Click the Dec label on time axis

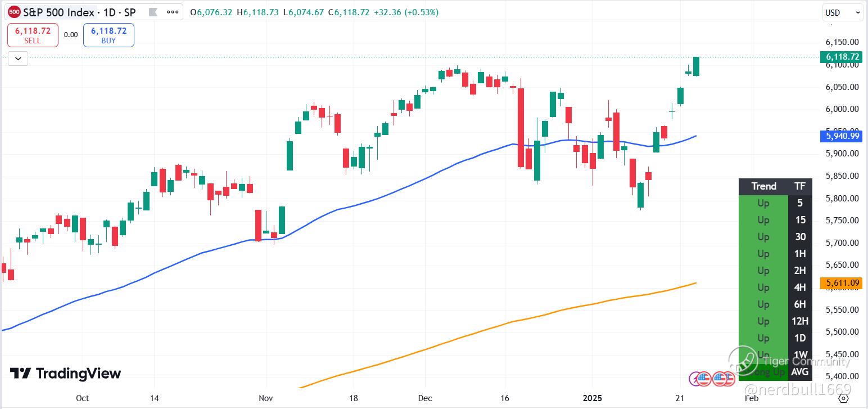(x=425, y=398)
